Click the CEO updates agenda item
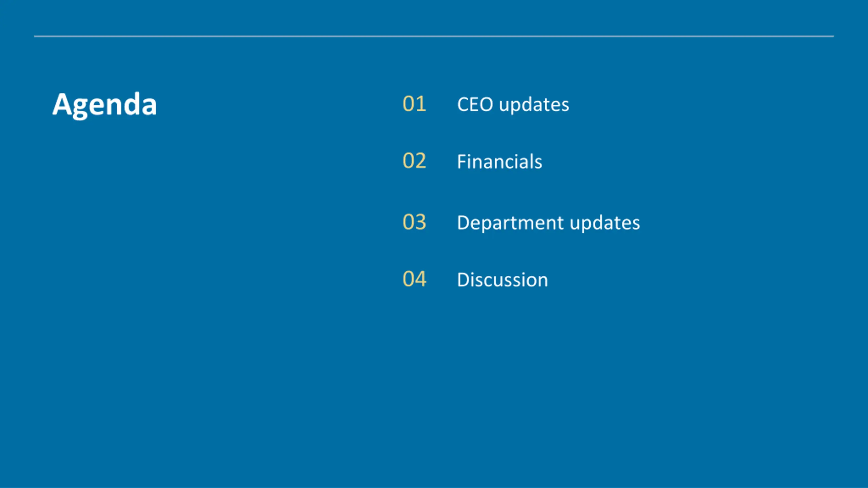Screen dimensions: 868x488 (513, 104)
